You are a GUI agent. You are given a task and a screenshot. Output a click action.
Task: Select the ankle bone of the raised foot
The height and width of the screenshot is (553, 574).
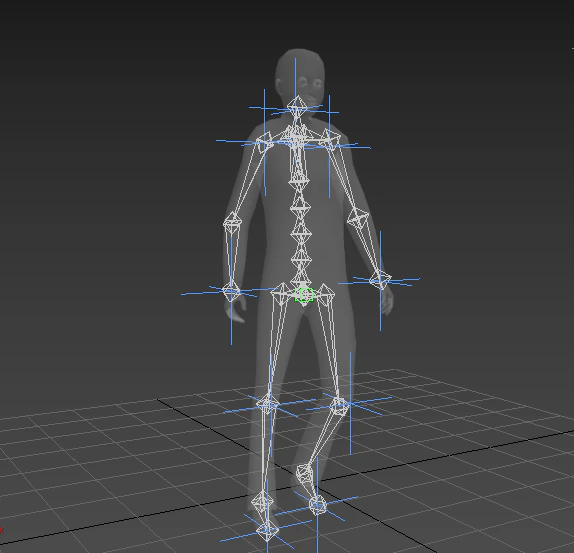(303, 473)
